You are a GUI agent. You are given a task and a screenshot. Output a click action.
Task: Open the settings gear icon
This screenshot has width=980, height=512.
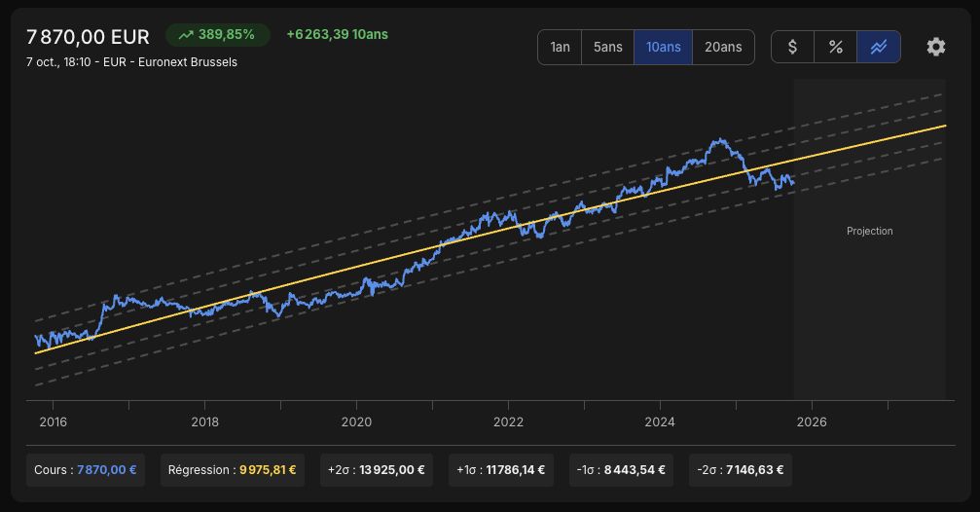click(x=935, y=47)
